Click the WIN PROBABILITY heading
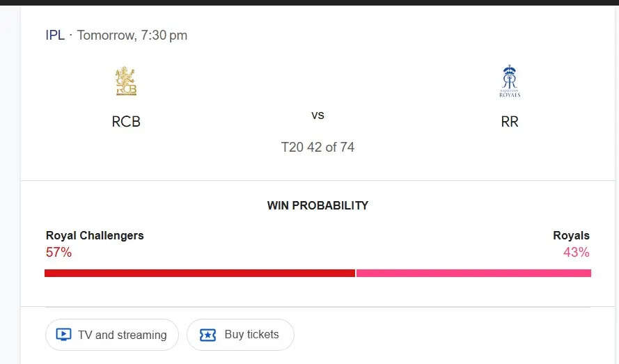 tap(318, 205)
